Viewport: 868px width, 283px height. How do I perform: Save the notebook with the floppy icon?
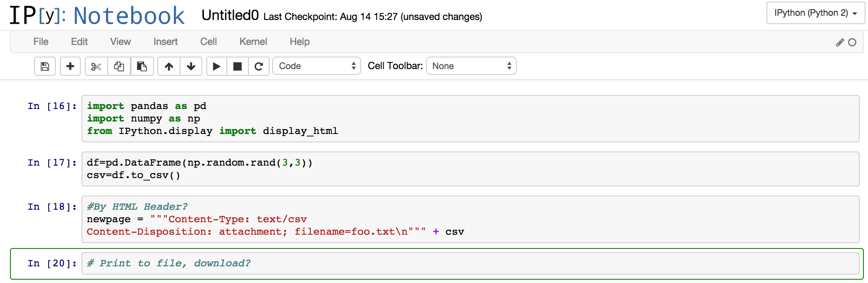(x=45, y=66)
